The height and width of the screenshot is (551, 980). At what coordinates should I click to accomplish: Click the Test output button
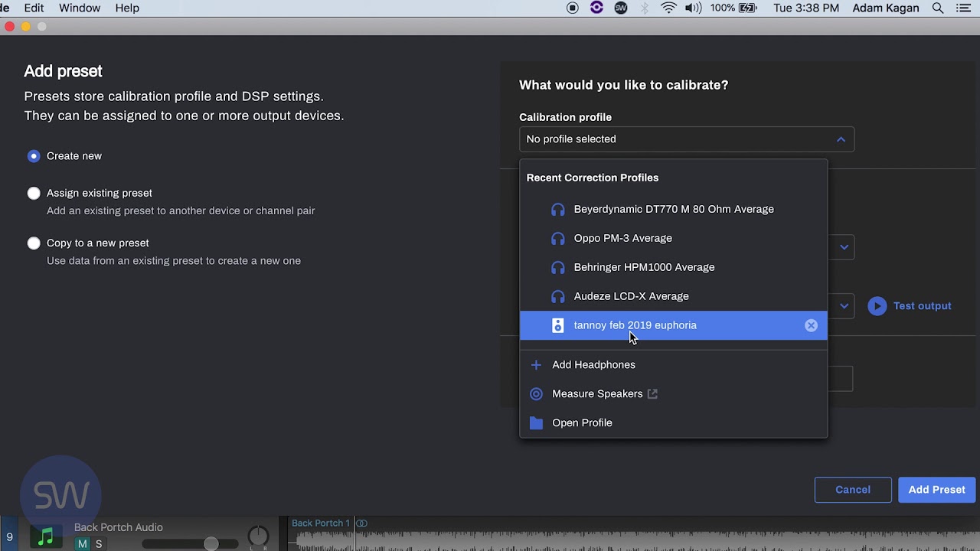910,306
